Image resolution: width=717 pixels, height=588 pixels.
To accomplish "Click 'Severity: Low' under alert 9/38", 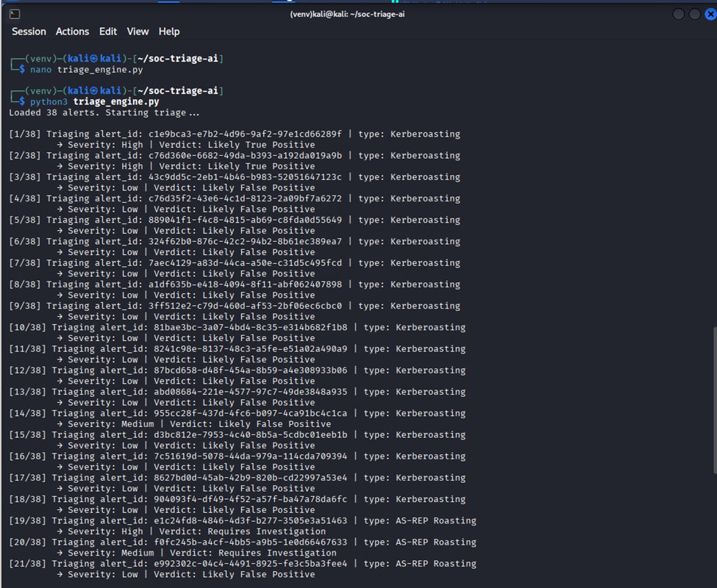I will pyautogui.click(x=103, y=316).
